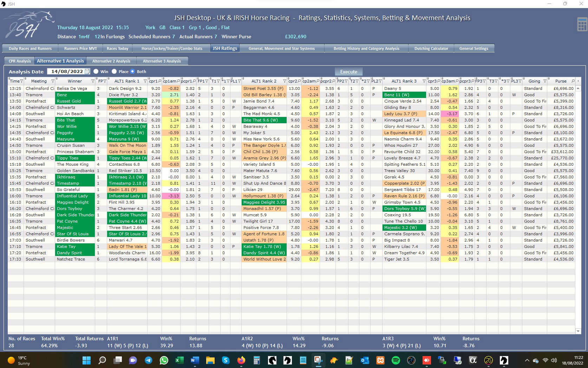The width and height of the screenshot is (588, 368).
Task: Open Horse/Jockey/Trainer/Combo Stats tab
Action: point(172,48)
